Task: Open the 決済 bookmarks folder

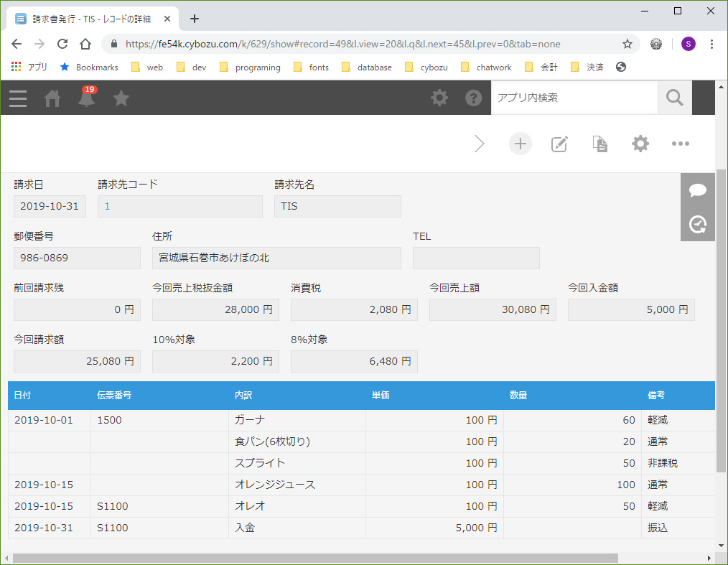Action: pyautogui.click(x=587, y=67)
